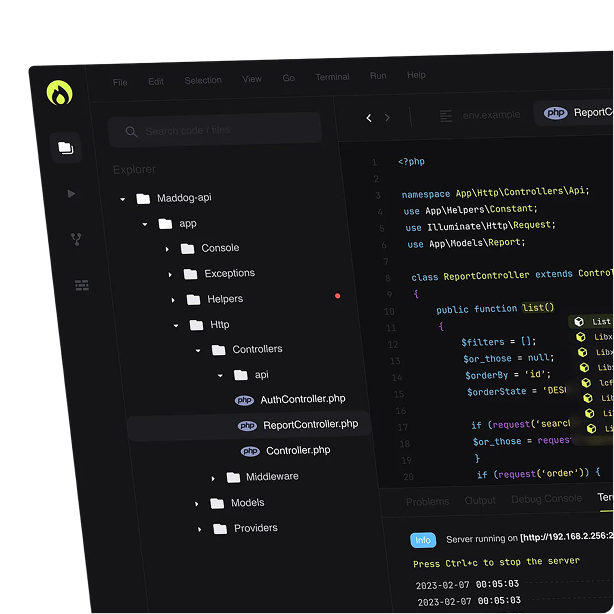The width and height of the screenshot is (614, 614).
Task: Collapse the Maddog-api root folder
Action: pyautogui.click(x=123, y=199)
